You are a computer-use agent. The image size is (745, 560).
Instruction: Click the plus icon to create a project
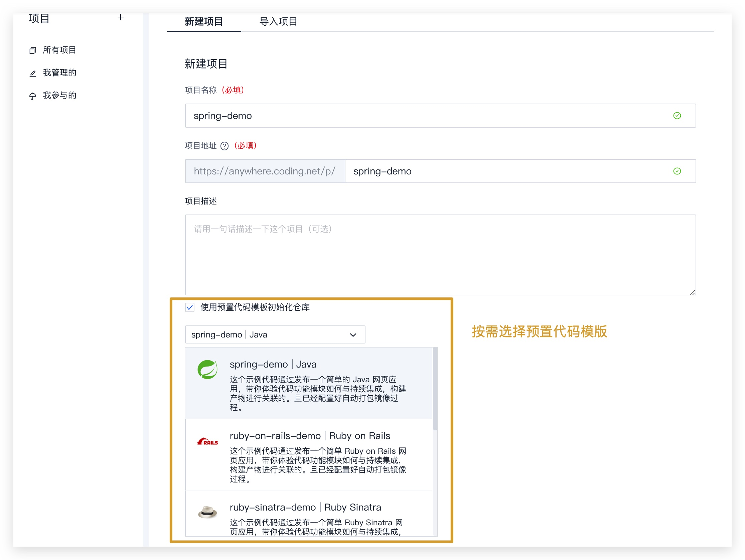[x=121, y=17]
